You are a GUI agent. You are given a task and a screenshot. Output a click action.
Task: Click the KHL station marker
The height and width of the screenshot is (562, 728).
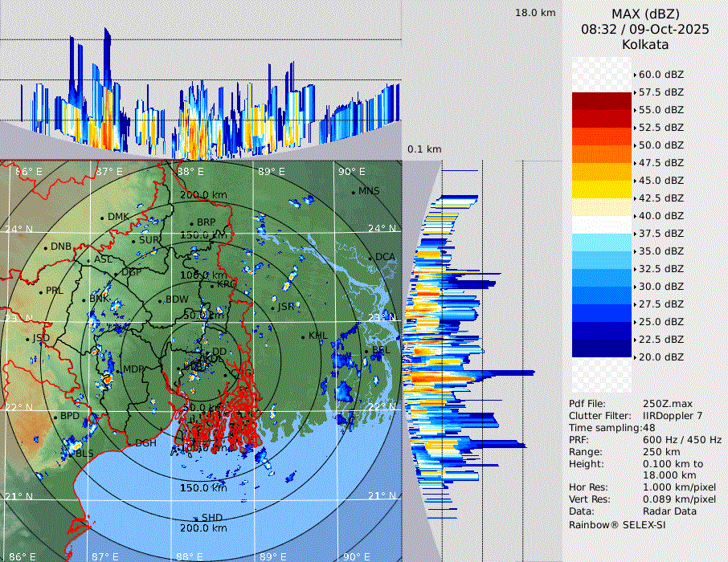point(303,336)
